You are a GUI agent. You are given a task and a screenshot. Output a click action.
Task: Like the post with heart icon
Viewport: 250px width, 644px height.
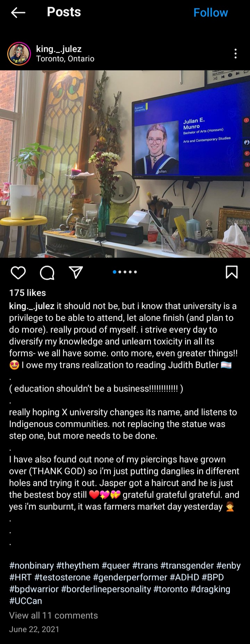coord(18,273)
